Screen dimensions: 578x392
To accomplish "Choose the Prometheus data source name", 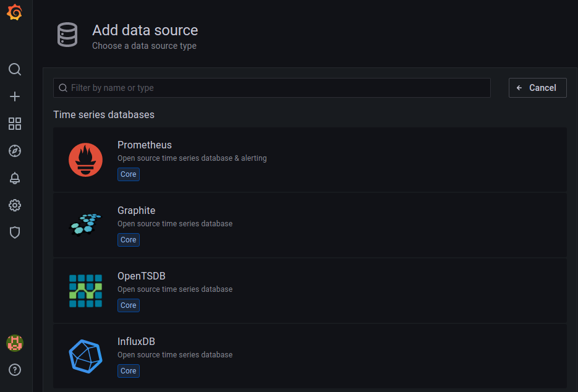I will 145,145.
